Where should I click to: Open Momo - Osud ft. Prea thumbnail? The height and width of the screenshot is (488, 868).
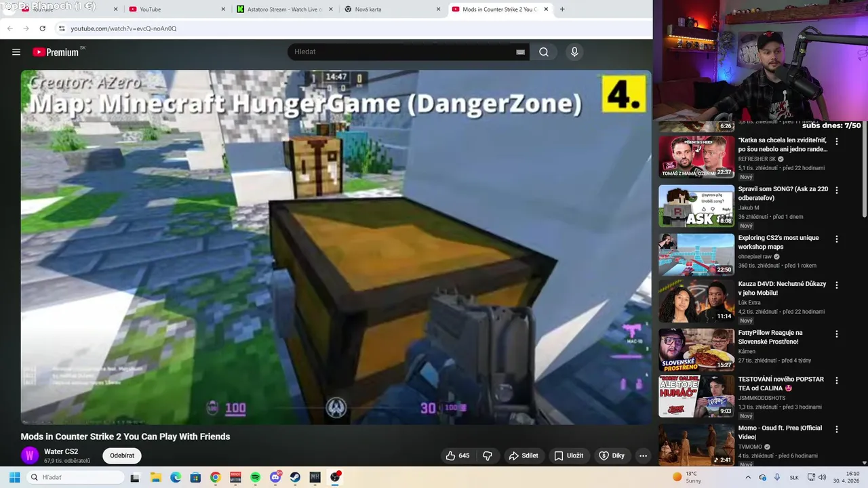(x=696, y=445)
